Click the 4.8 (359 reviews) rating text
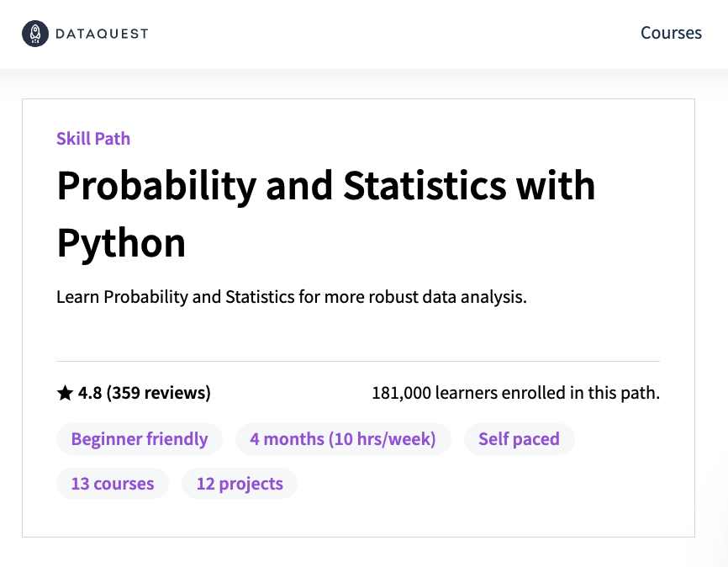Viewport: 728px width, 567px height. pos(145,393)
